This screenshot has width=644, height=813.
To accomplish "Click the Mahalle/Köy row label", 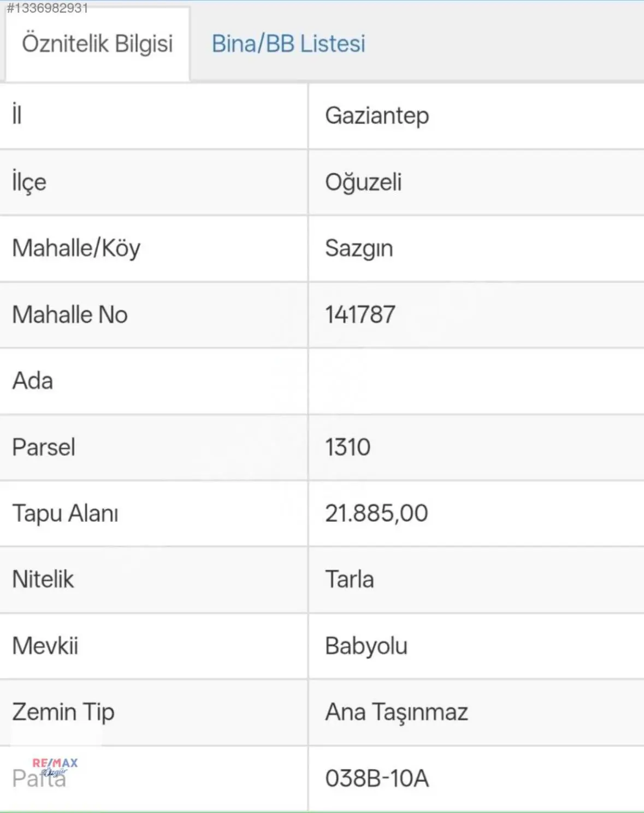I will coord(76,249).
